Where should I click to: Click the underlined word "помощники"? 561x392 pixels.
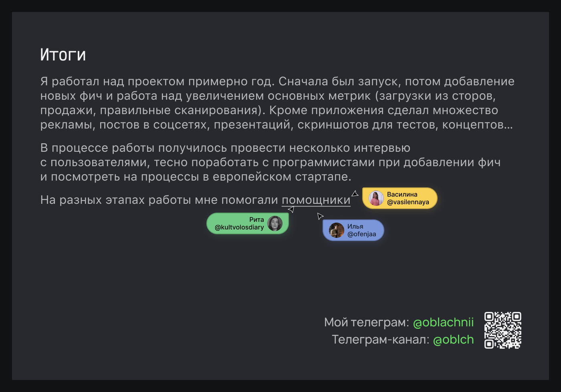pyautogui.click(x=316, y=200)
